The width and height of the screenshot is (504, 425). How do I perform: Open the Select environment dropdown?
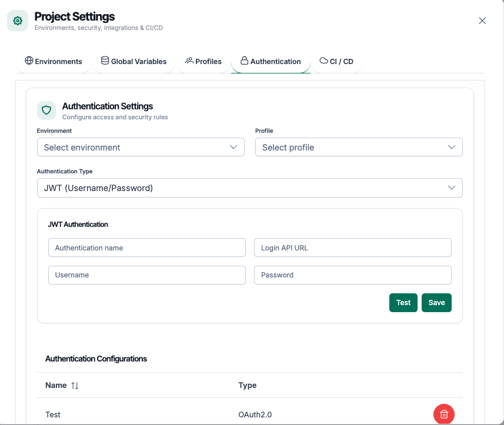point(141,147)
